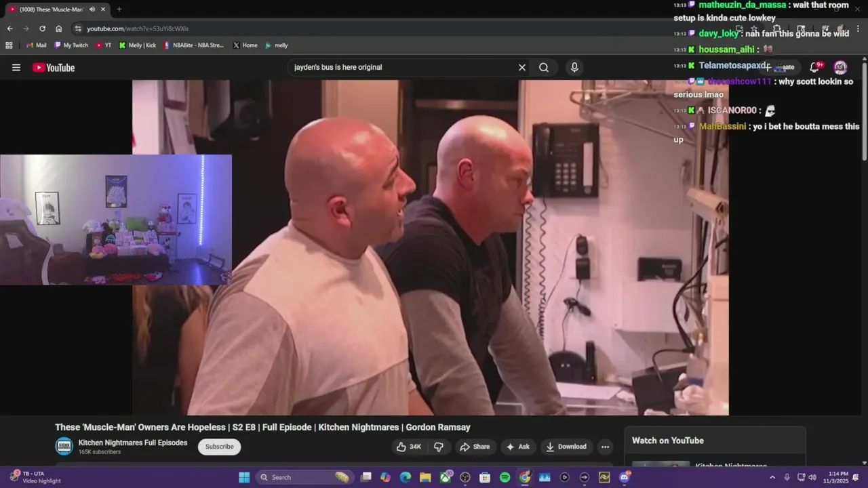Open the Windows Start menu
This screenshot has width=868, height=488.
click(244, 477)
